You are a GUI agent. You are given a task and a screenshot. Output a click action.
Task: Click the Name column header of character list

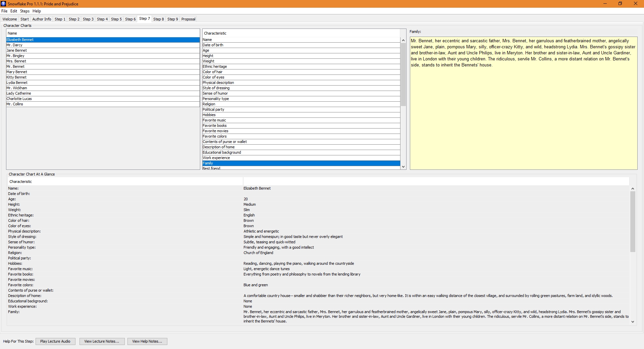pos(103,33)
